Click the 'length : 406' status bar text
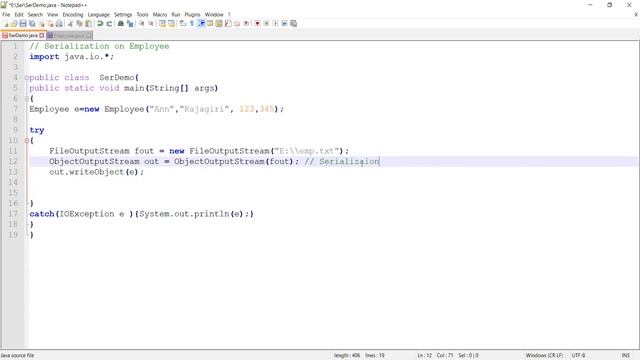640x360 pixels. tap(347, 356)
